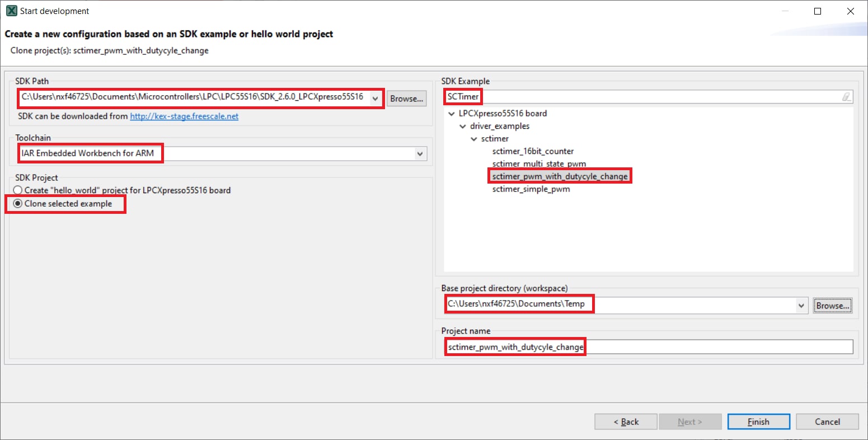
Task: Go Back to the previous wizard page
Action: [625, 422]
